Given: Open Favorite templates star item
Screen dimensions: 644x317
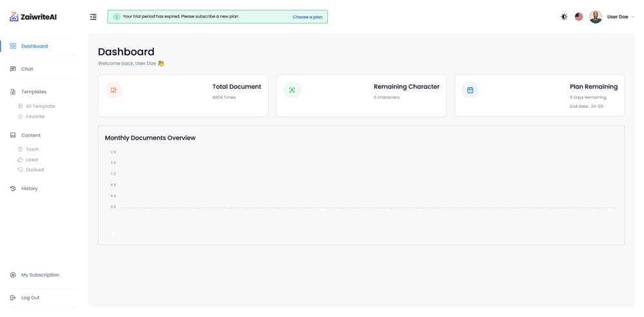Looking at the screenshot, I should (35, 116).
